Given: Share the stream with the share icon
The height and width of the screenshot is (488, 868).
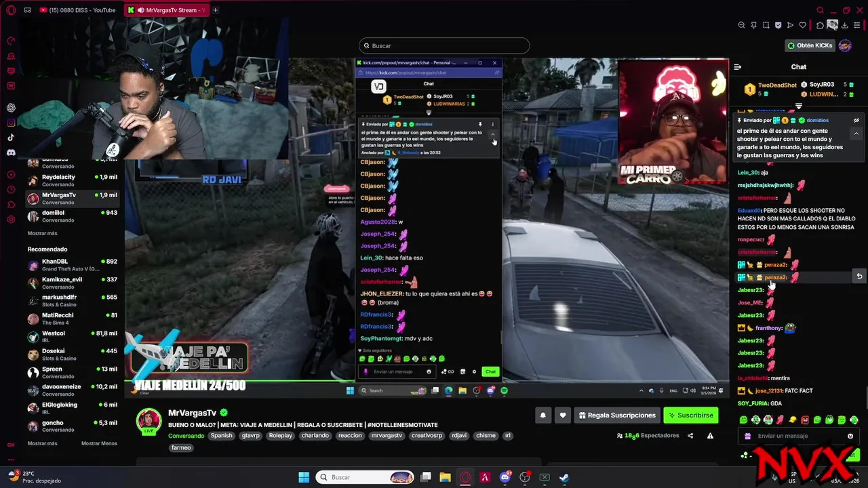Looking at the screenshot, I should (x=690, y=436).
